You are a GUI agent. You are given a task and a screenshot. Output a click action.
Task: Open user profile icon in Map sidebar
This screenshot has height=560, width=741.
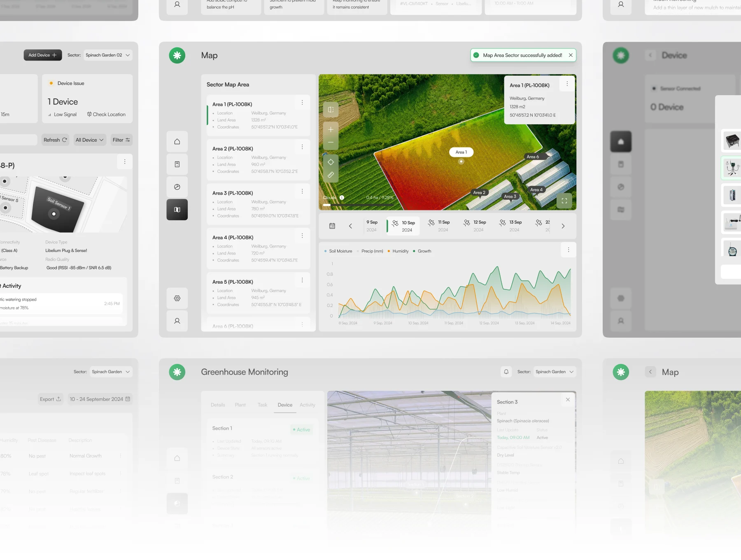(x=177, y=321)
